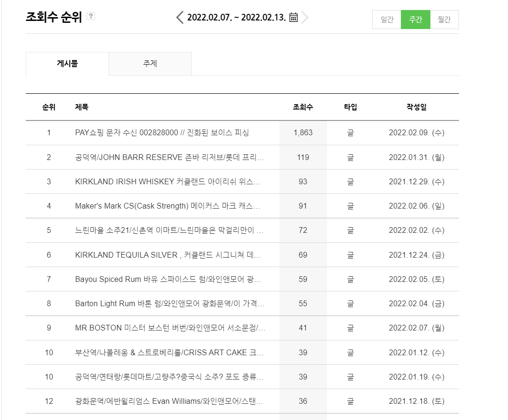Click date 2021.12.24. (금)
Image resolution: width=508 pixels, height=420 pixels.
tap(417, 255)
